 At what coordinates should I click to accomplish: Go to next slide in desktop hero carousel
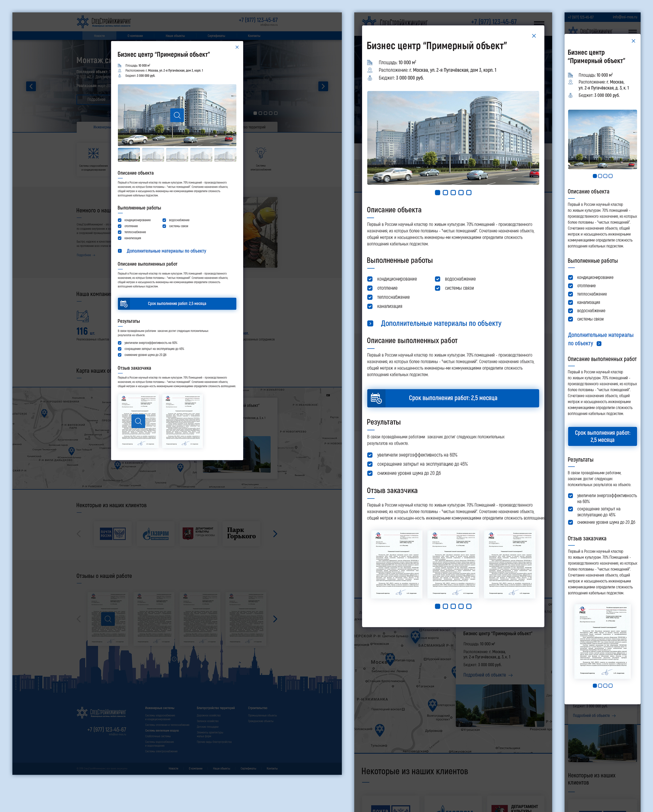(323, 86)
